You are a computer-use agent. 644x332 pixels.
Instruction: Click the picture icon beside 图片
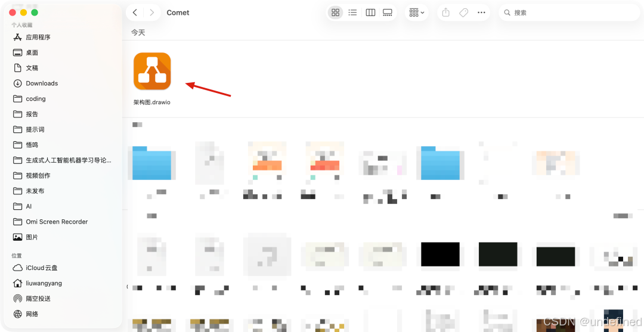pos(18,237)
